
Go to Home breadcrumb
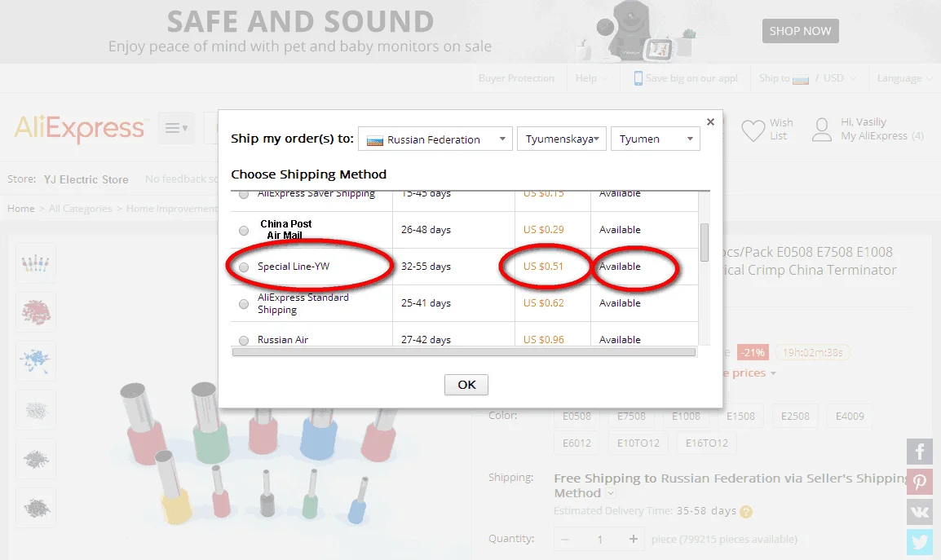point(21,209)
